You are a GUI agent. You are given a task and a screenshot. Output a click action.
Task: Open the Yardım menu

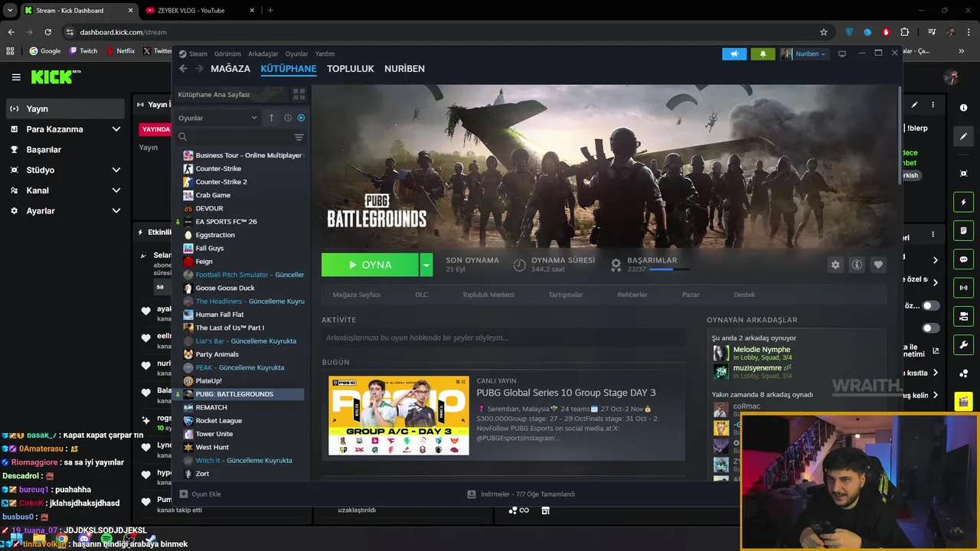pyautogui.click(x=325, y=54)
